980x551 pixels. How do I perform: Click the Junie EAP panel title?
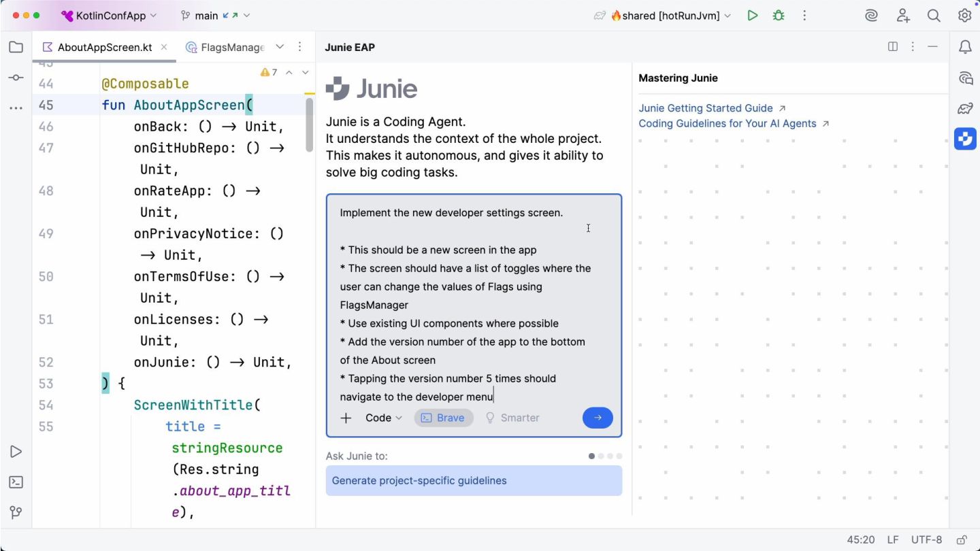tap(350, 47)
